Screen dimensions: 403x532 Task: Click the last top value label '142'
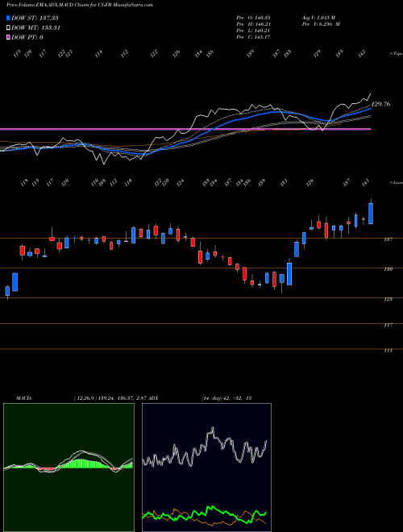tap(364, 53)
